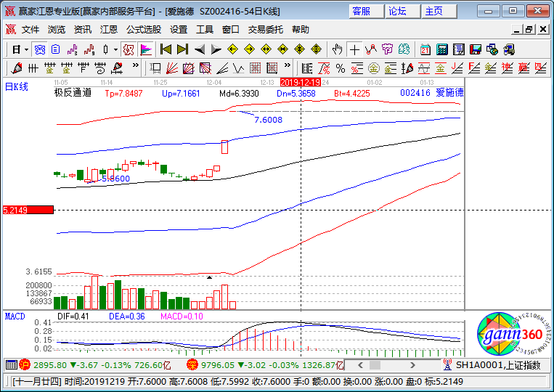Toggle the magenta flag chart icon

click(x=145, y=49)
